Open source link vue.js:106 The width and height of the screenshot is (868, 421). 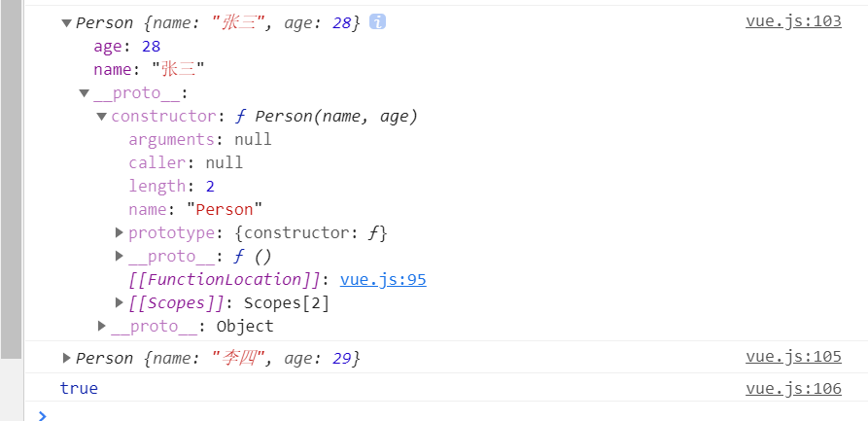tap(793, 389)
